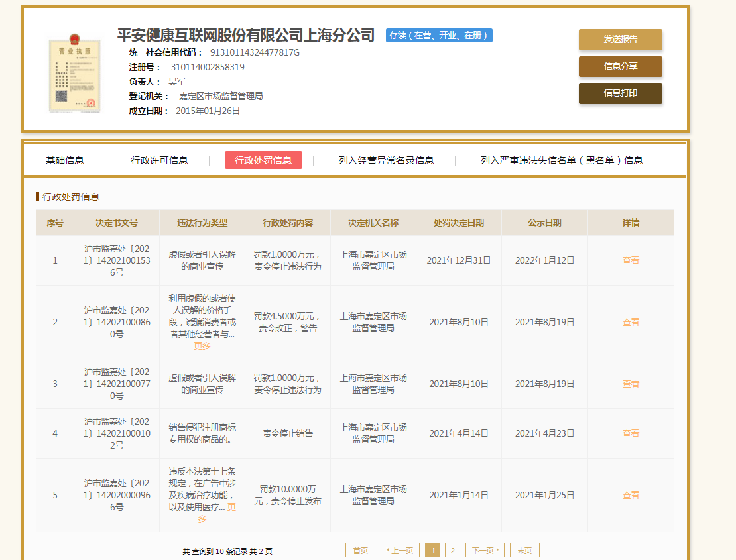
Task: Click penalty text 罚款4.5000万元，责令改正，警告
Action: (x=288, y=322)
